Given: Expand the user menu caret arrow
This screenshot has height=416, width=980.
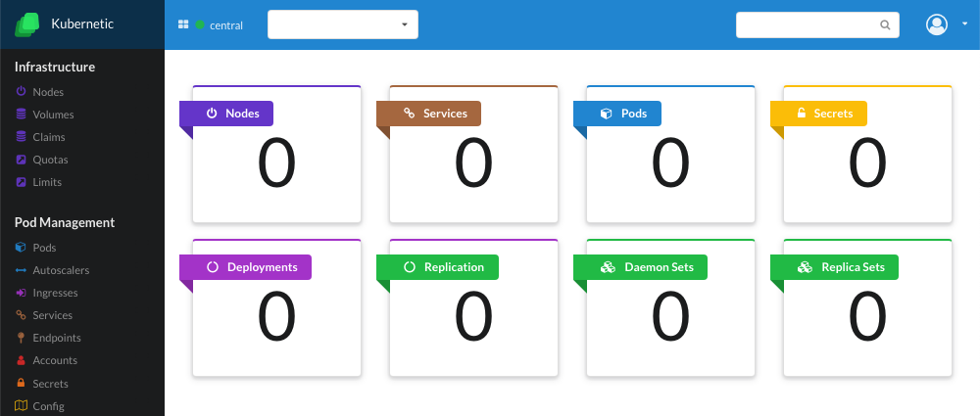Looking at the screenshot, I should pyautogui.click(x=965, y=24).
